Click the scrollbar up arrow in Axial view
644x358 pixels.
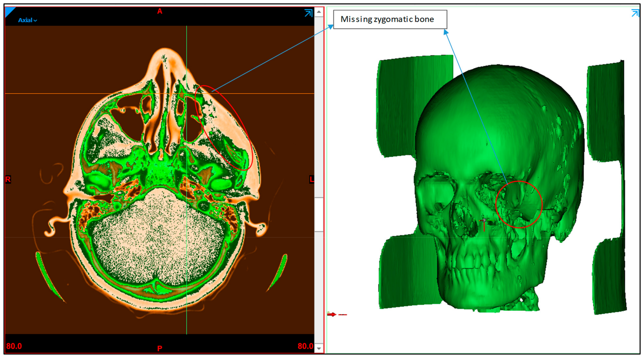(319, 12)
